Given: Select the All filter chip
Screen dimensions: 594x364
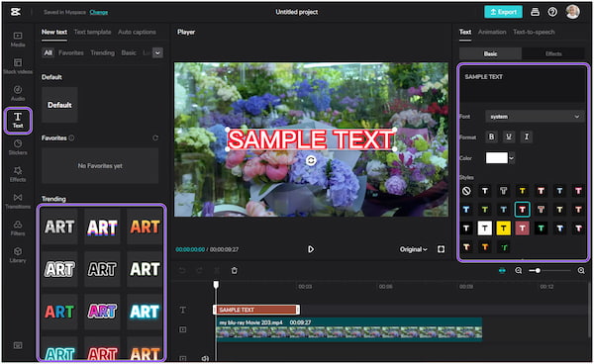Looking at the screenshot, I should coord(49,53).
